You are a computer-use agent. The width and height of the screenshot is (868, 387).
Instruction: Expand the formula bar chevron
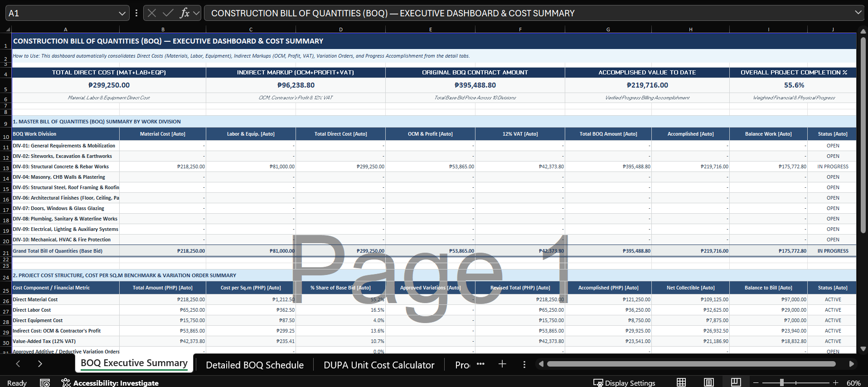[858, 13]
